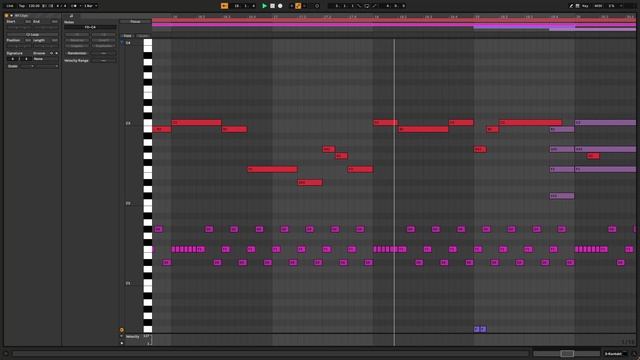640x360 pixels.
Task: Toggle the metronome button
Action: coord(74,6)
